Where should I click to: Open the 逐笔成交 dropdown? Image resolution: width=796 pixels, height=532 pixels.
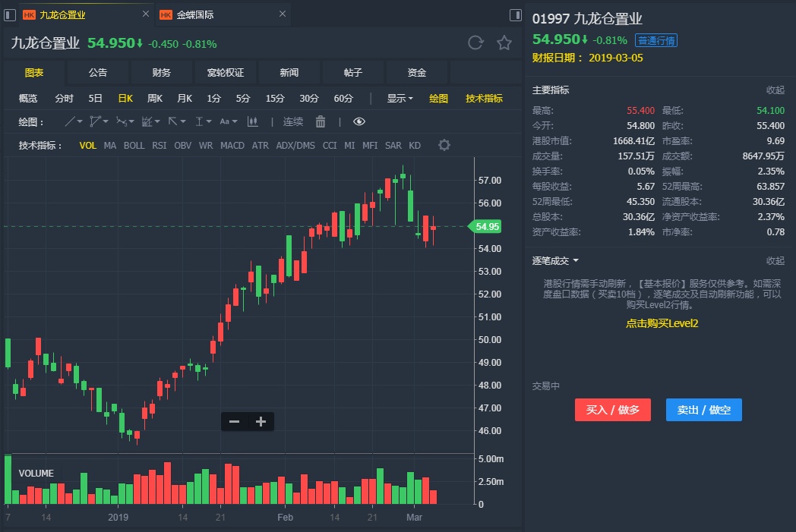555,260
